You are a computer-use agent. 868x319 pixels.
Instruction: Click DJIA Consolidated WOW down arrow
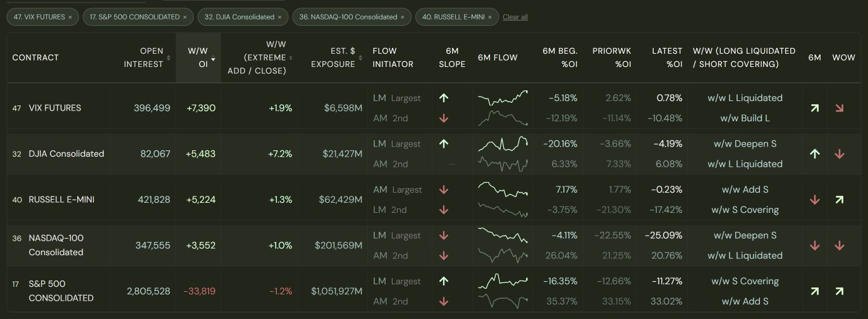839,153
